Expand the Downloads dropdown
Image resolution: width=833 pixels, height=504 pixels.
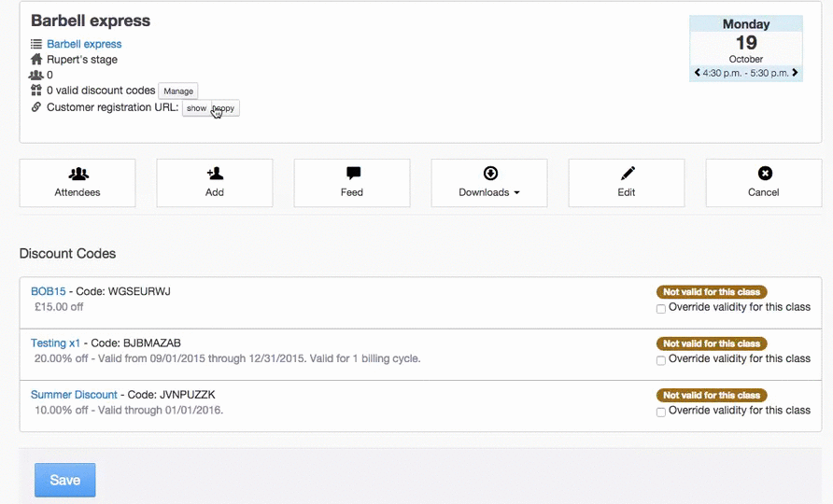[x=489, y=182]
